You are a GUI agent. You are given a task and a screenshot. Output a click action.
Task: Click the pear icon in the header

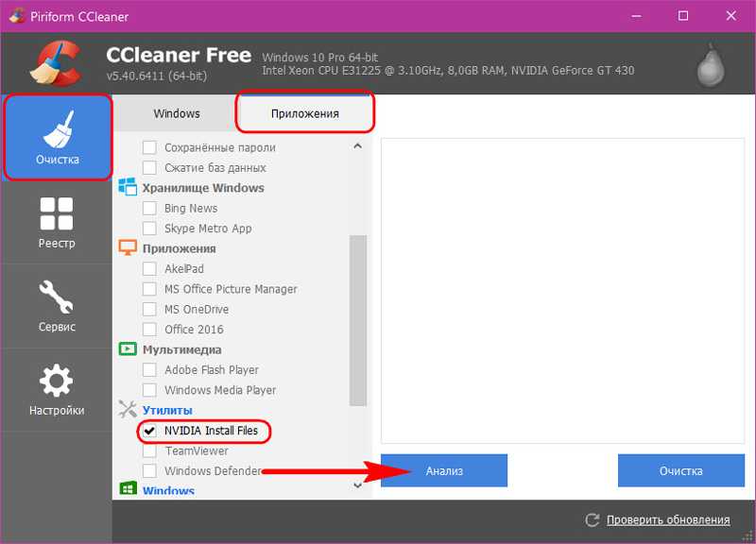711,65
